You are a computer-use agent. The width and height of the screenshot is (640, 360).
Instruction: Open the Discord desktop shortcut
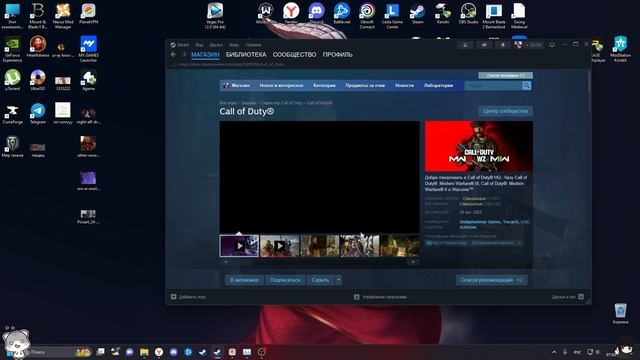(x=316, y=13)
